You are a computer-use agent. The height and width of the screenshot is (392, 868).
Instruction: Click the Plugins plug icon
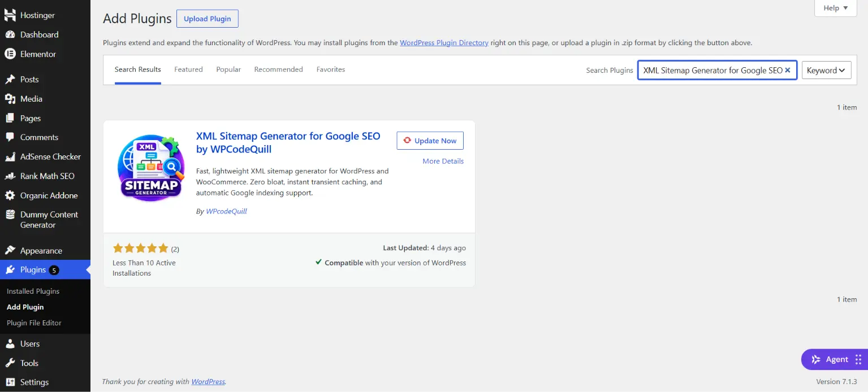coord(10,270)
